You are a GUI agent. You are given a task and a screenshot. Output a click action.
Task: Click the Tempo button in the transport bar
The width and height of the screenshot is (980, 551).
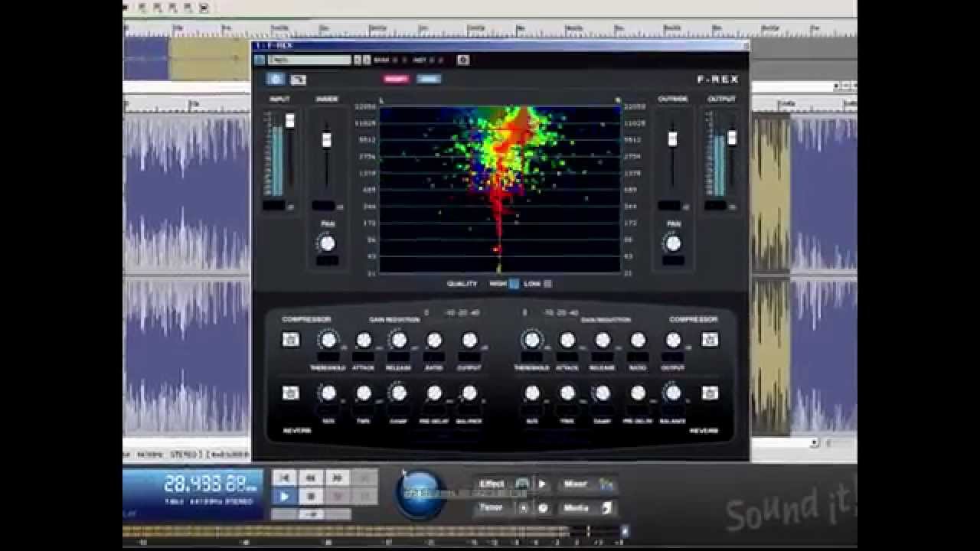click(x=492, y=507)
